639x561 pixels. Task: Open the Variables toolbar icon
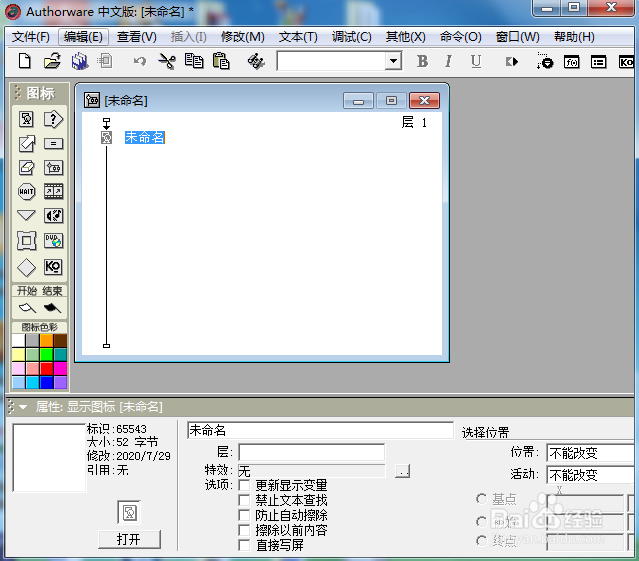[x=598, y=62]
